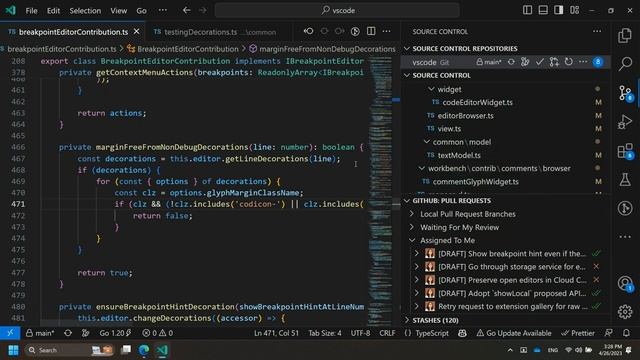
Task: Click Tab Size: 4 in status bar
Action: [x=325, y=333]
